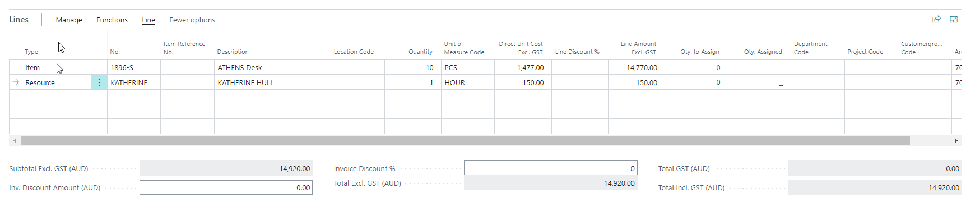Click the row selector arrow beside Resource

(16, 82)
